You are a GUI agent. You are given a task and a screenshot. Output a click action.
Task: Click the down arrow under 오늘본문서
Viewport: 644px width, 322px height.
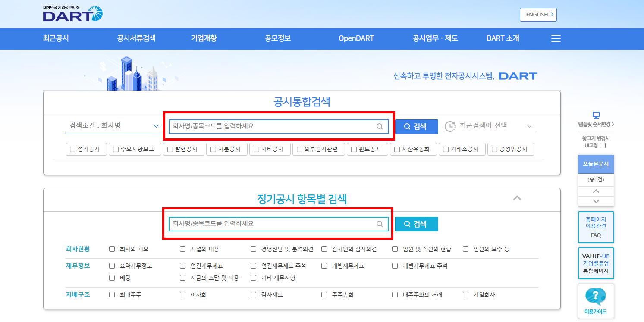click(596, 201)
